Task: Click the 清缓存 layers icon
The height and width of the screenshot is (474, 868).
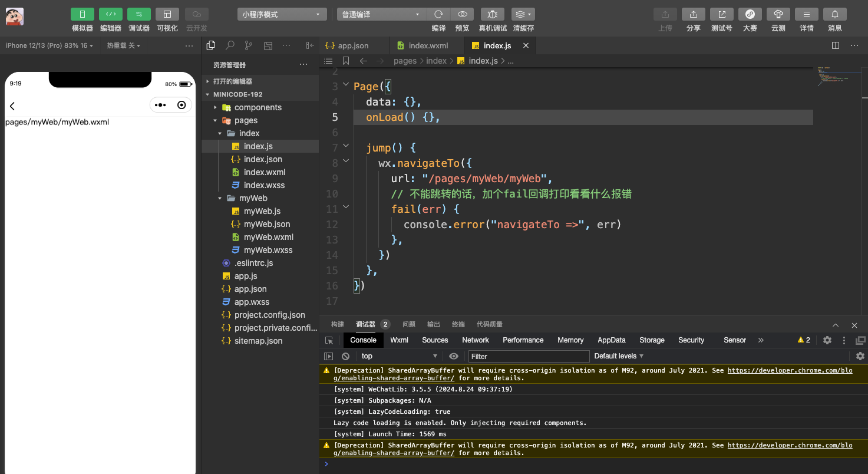Action: [522, 14]
